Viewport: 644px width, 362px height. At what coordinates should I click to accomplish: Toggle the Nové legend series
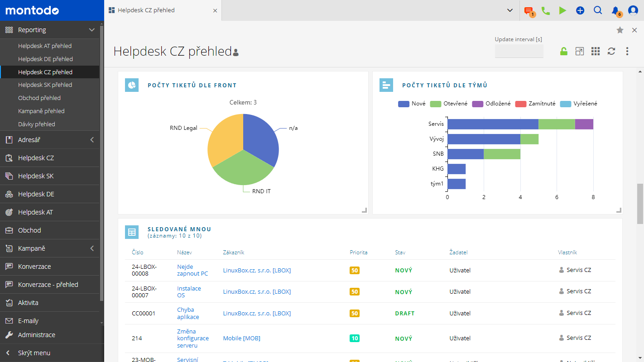coord(412,104)
